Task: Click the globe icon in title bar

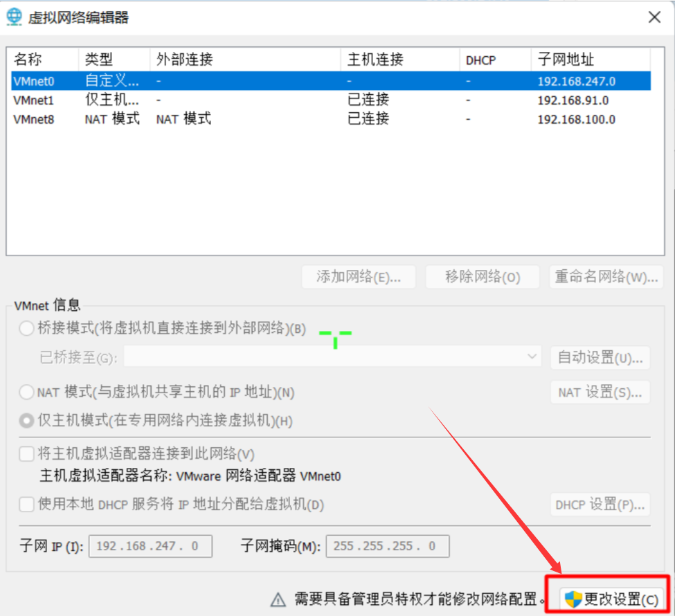Action: tap(15, 17)
